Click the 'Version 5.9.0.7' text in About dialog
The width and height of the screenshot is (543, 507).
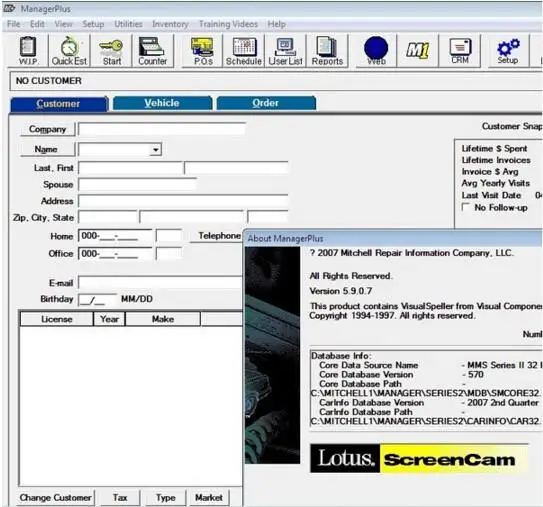[341, 291]
